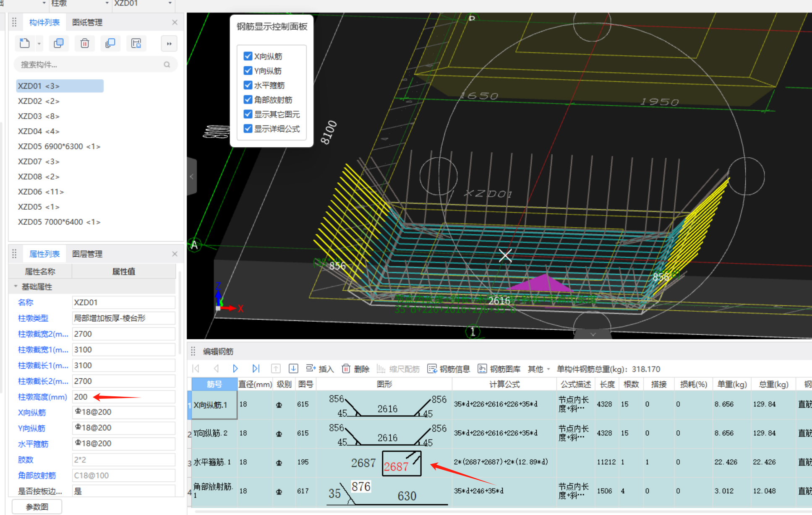Switch to the 构件列表 tab

[44, 23]
